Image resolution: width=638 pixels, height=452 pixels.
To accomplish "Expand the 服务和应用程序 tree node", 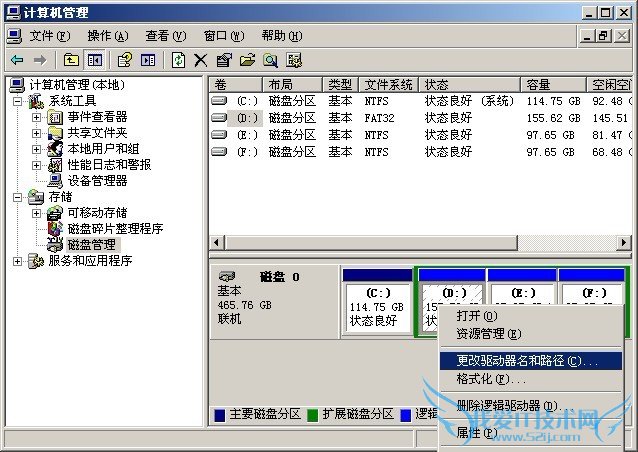I will click(18, 261).
